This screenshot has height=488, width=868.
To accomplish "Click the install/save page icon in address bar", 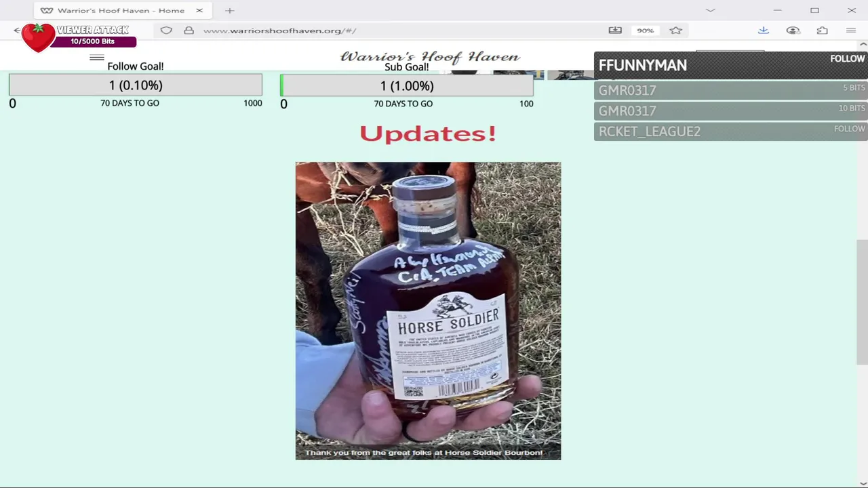I will [615, 30].
